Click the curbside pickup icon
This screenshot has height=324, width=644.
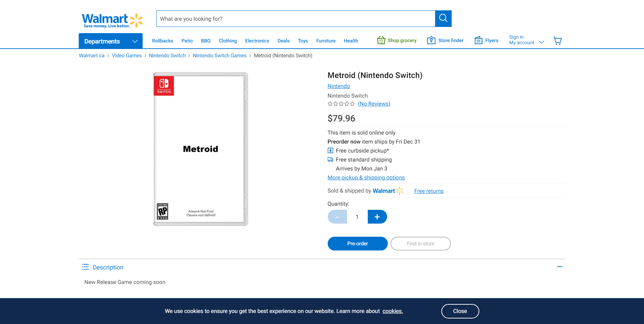click(x=330, y=150)
